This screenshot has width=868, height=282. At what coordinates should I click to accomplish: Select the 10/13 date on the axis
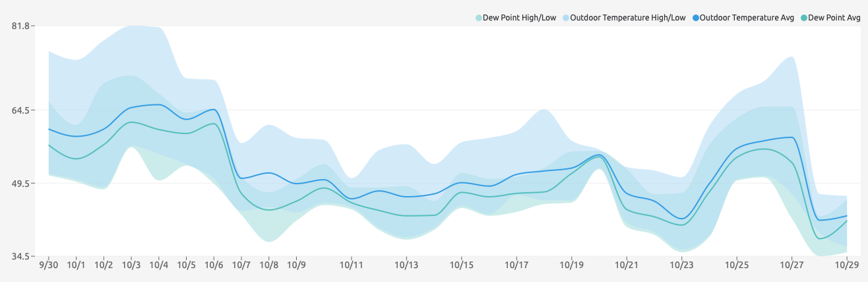(x=406, y=265)
